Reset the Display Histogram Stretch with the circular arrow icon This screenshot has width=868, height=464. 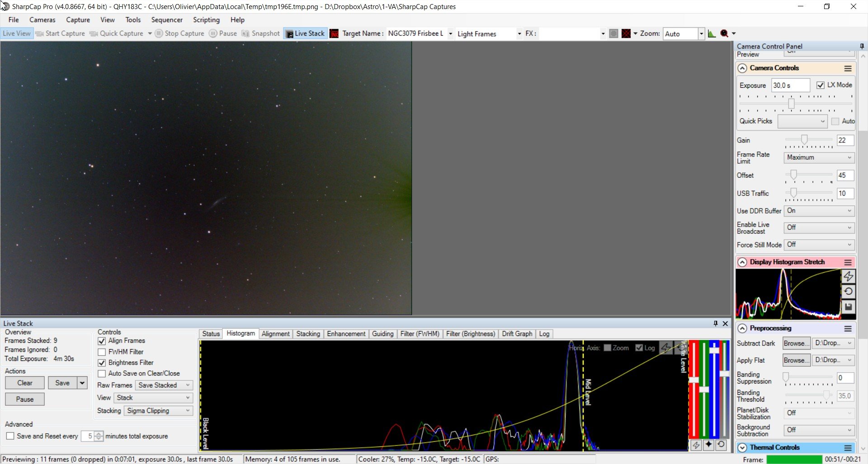point(848,292)
